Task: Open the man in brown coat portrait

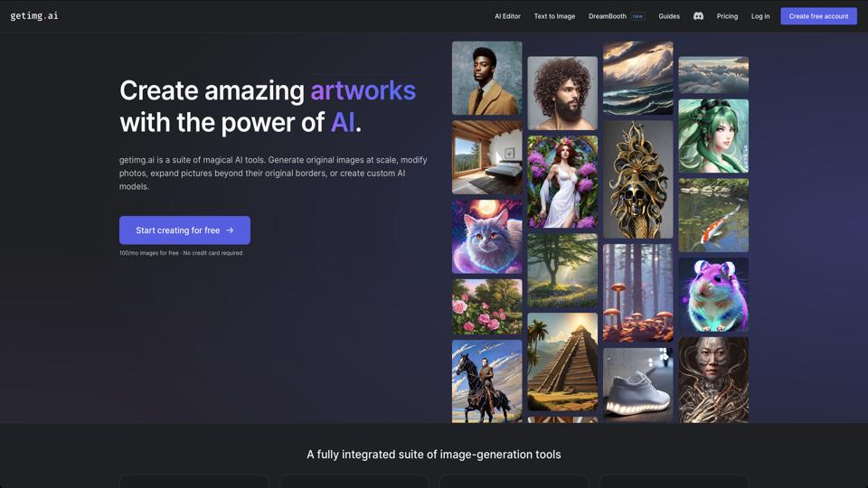Action: 487,78
